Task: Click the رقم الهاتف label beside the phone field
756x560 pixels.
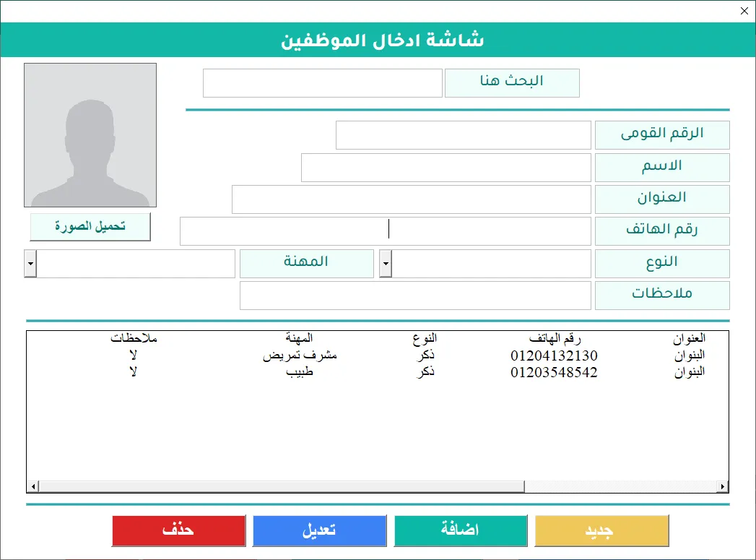Action: (x=662, y=231)
